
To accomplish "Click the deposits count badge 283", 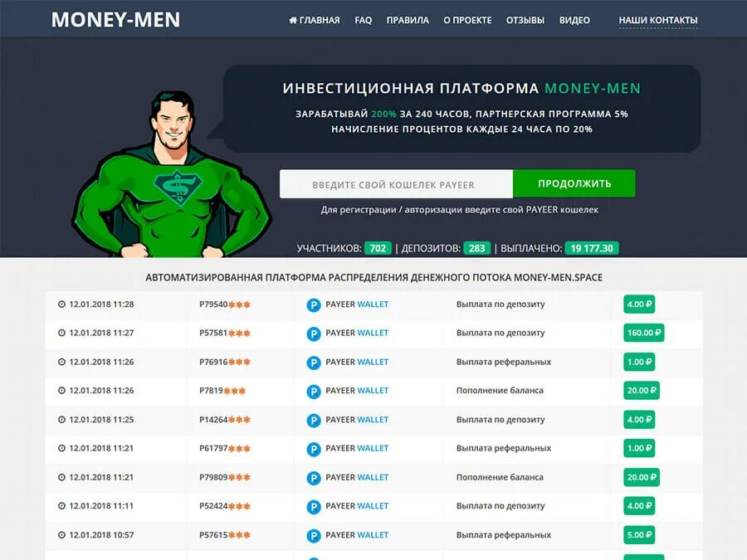I will [476, 248].
